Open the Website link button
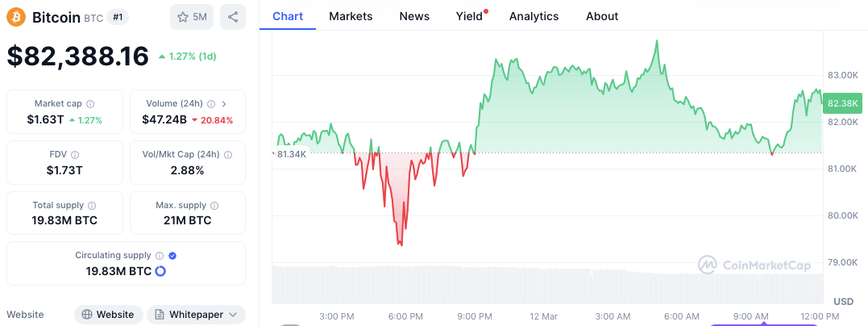The width and height of the screenshot is (868, 326). tap(109, 315)
